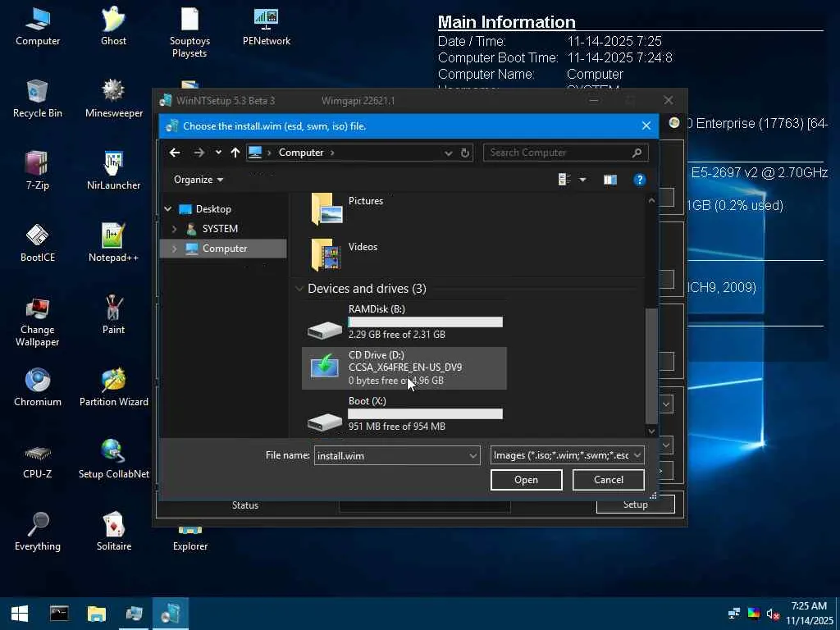
Task: Select the Boot (X:) drive
Action: (x=404, y=413)
